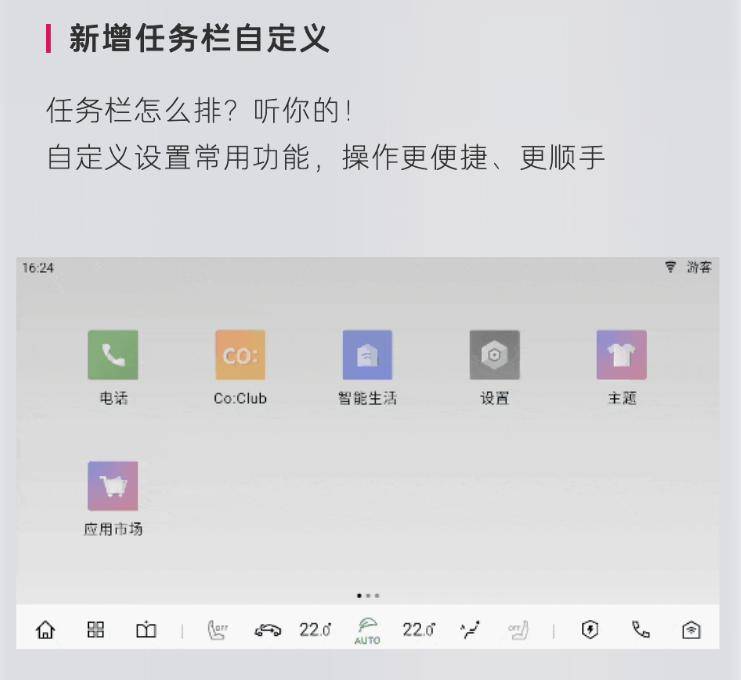This screenshot has width=741, height=680.
Task: Adjust the left 22.0 temperature
Action: (x=315, y=629)
